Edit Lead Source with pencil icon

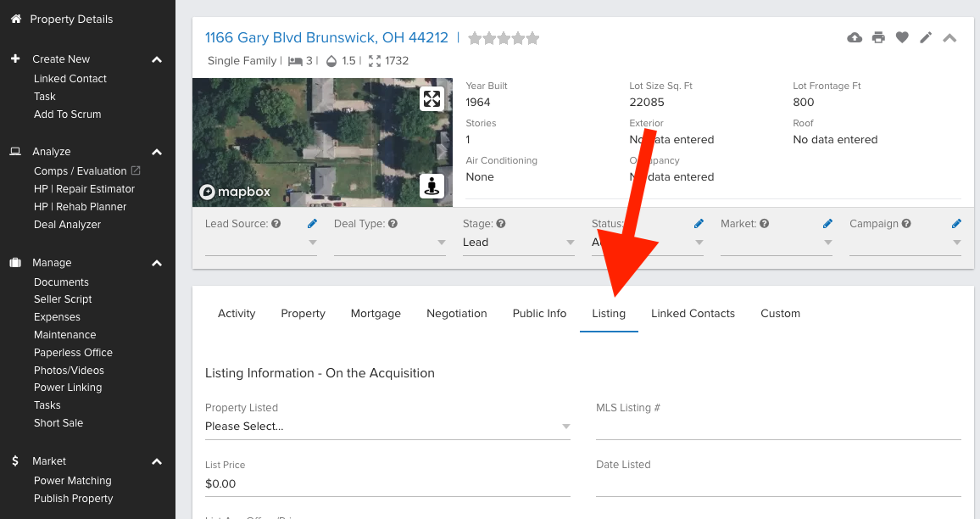pyautogui.click(x=312, y=223)
